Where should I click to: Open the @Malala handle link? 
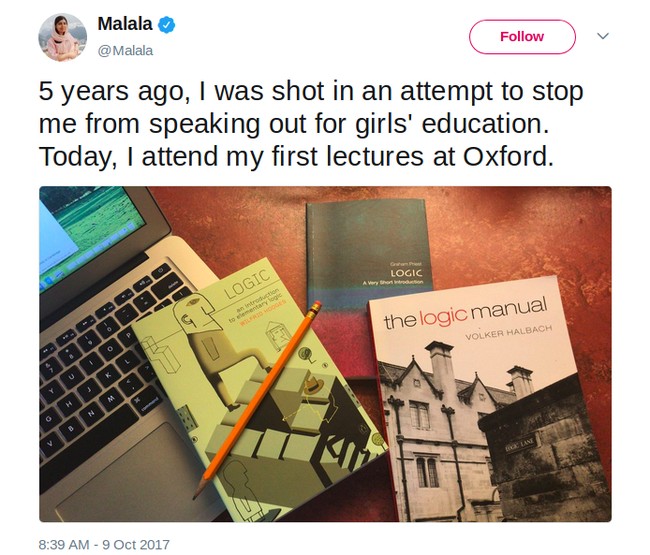tap(124, 48)
